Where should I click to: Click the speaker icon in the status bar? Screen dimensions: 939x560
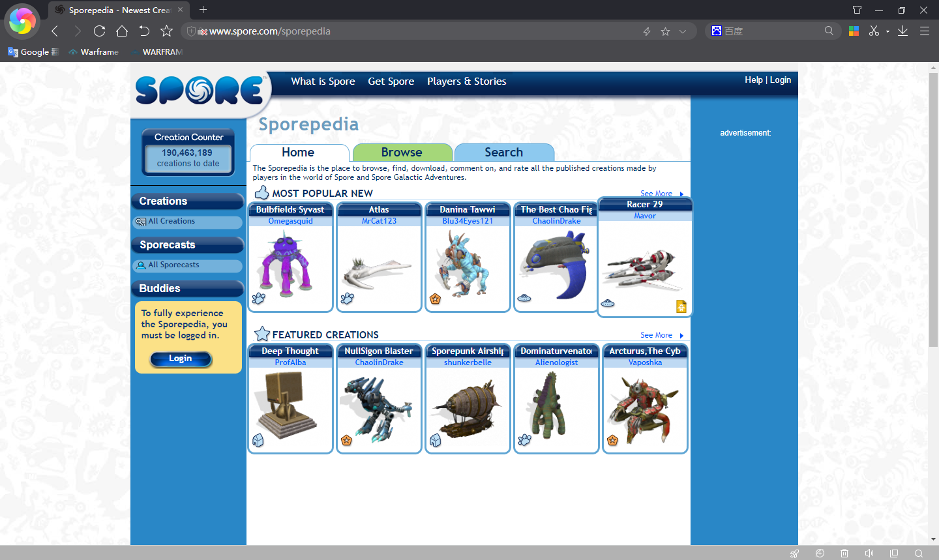click(869, 553)
